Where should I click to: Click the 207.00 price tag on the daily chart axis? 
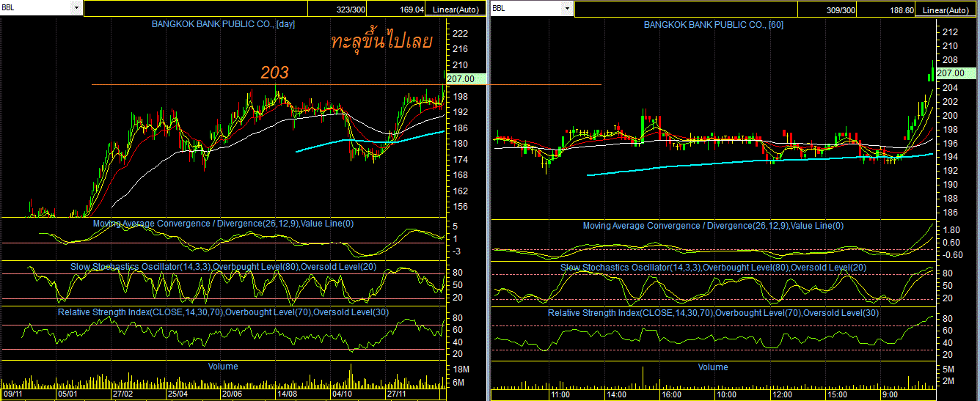(x=466, y=78)
